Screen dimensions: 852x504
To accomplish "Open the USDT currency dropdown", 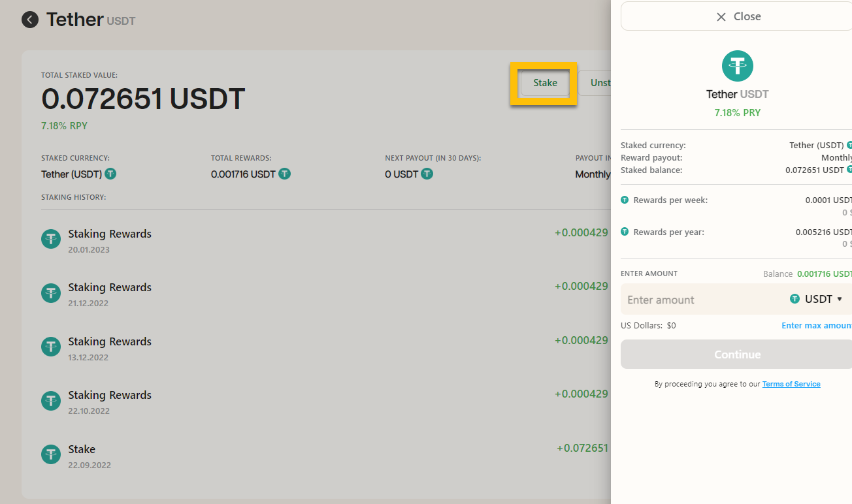I will [x=817, y=299].
